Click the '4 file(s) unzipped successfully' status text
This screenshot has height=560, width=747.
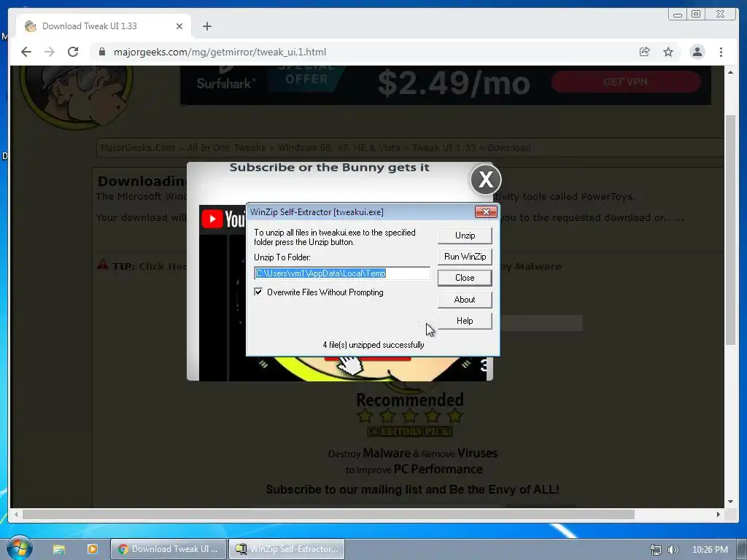(x=373, y=345)
